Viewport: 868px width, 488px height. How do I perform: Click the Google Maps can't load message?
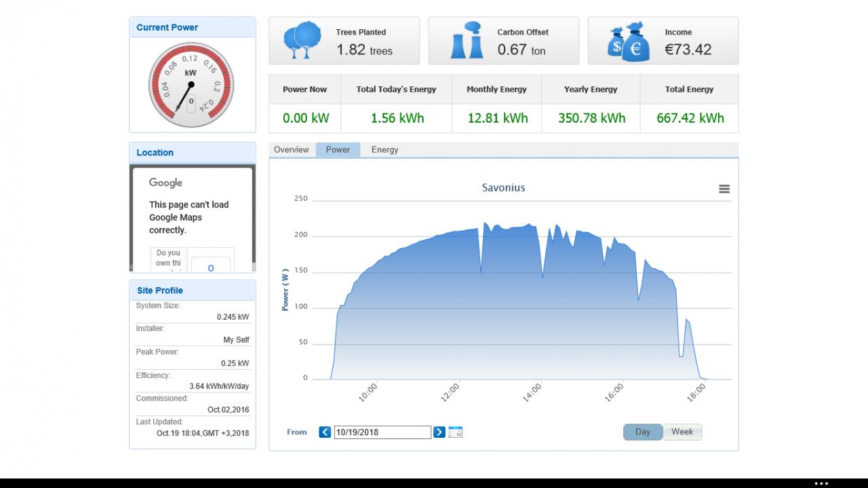(189, 217)
